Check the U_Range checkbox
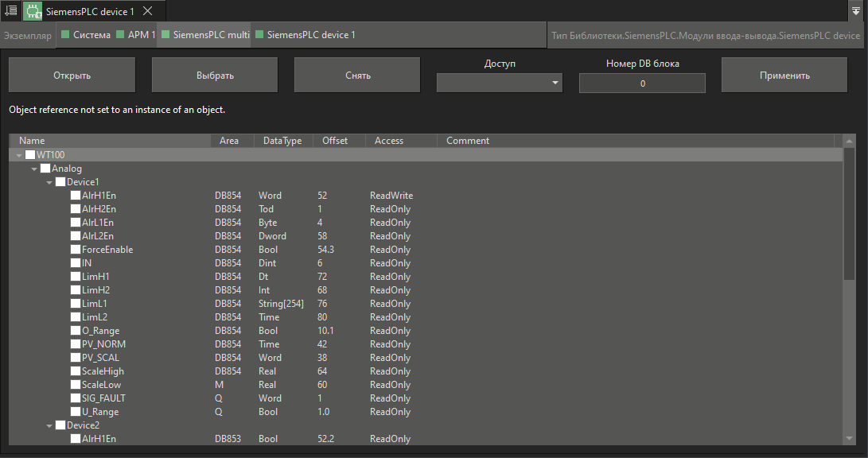Image resolution: width=868 pixels, height=458 pixels. coord(76,412)
